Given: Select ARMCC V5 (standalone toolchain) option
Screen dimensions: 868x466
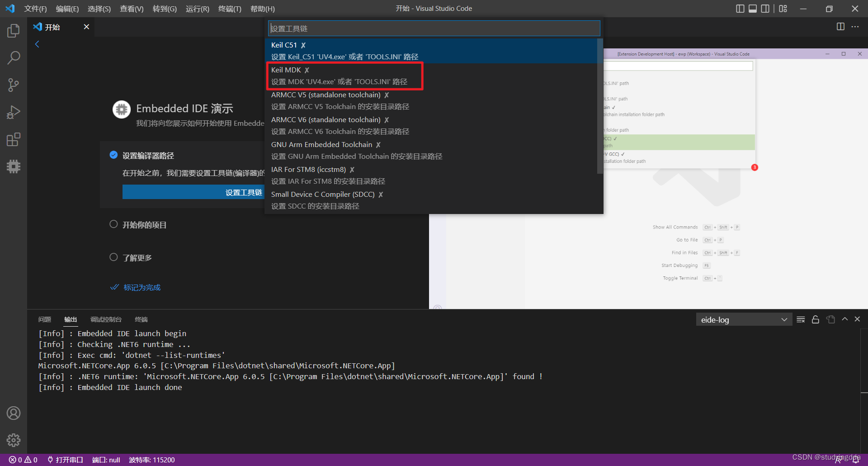Looking at the screenshot, I should pyautogui.click(x=431, y=100).
